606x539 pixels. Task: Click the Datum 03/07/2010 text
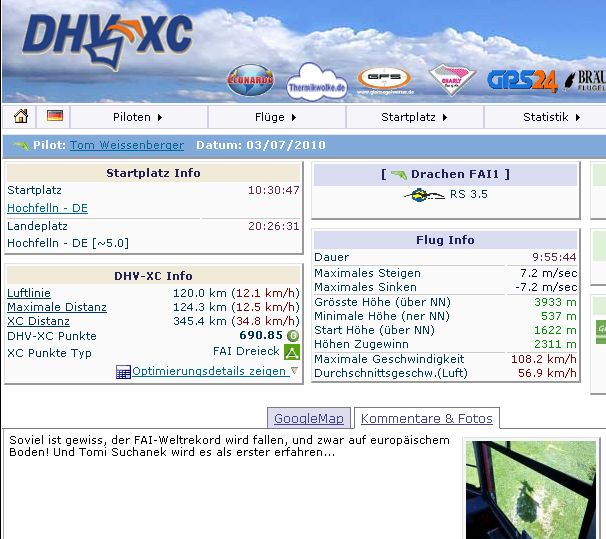pyautogui.click(x=261, y=145)
